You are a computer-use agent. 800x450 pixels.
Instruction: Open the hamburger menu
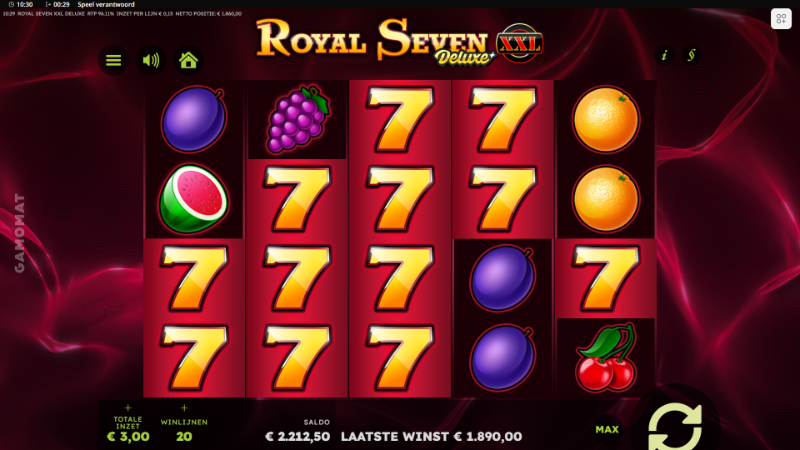113,60
